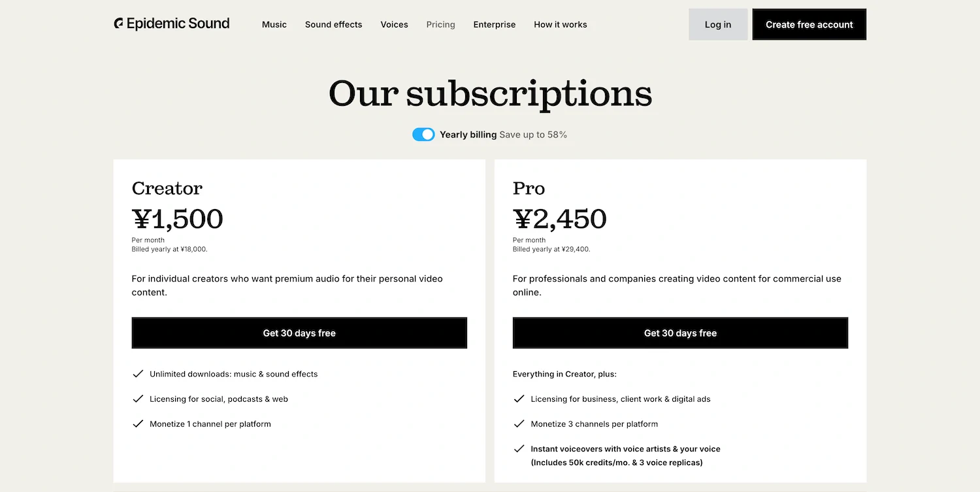This screenshot has width=980, height=492.
Task: Click checkmark beside Licensing for social
Action: coord(138,399)
